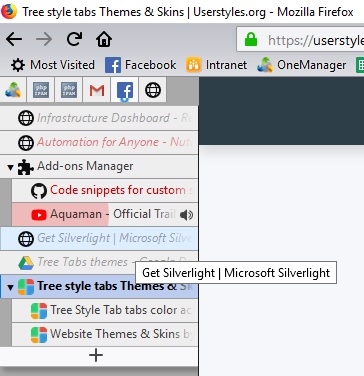The width and height of the screenshot is (364, 376).
Task: Switch to the Gmail pinned tab
Action: tap(97, 90)
